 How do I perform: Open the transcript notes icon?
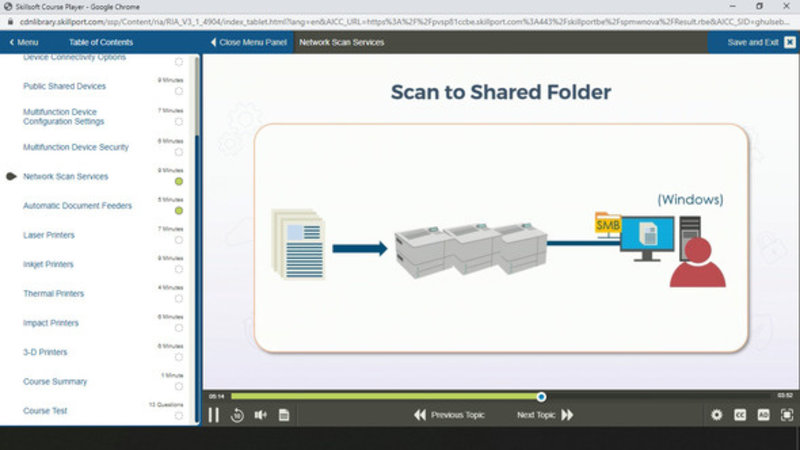pos(284,415)
